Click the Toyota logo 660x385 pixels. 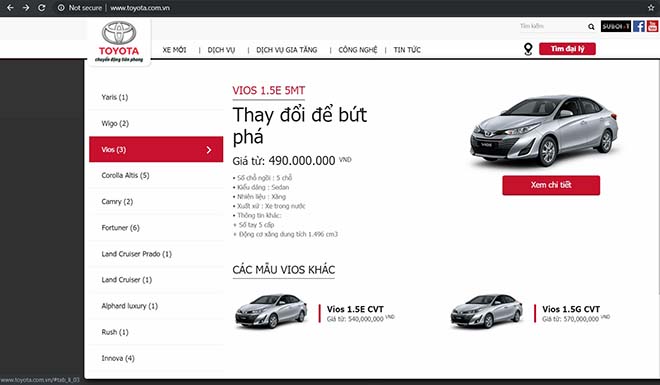[119, 41]
